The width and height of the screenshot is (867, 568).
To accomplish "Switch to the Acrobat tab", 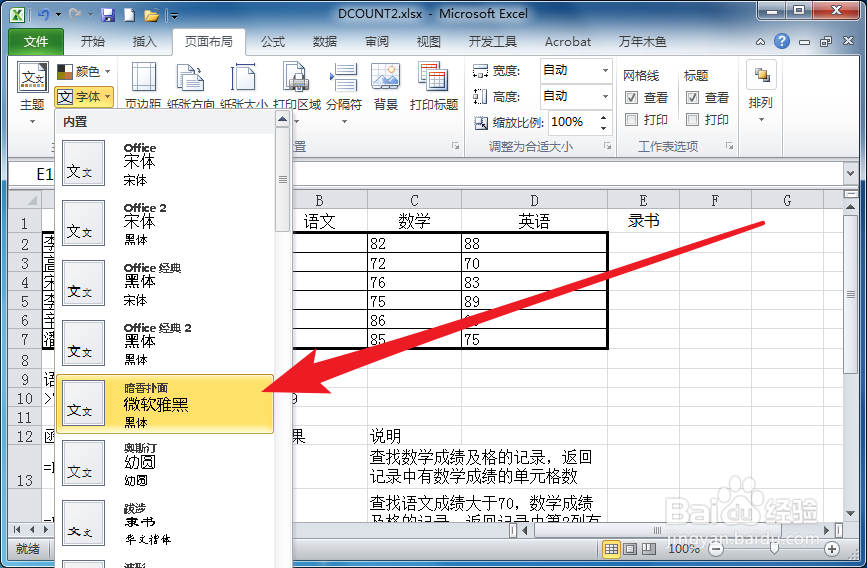I will [568, 41].
